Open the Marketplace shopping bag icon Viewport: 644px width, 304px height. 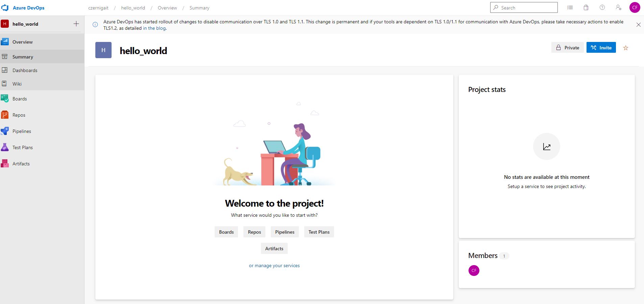click(x=586, y=7)
